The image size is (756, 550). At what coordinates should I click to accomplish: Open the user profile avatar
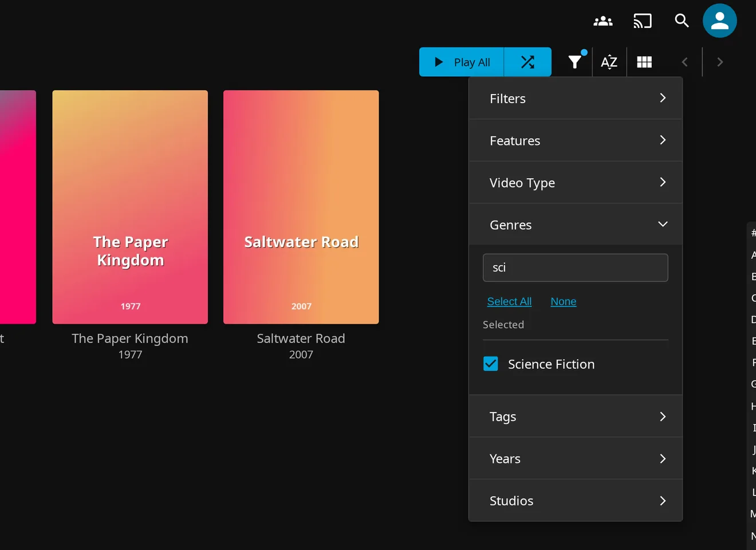pyautogui.click(x=720, y=21)
